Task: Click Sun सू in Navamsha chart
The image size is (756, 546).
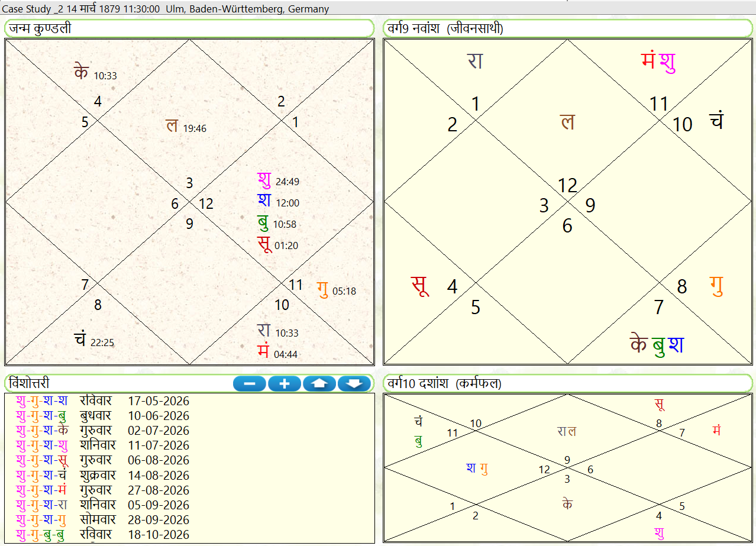Action: pyautogui.click(x=419, y=286)
